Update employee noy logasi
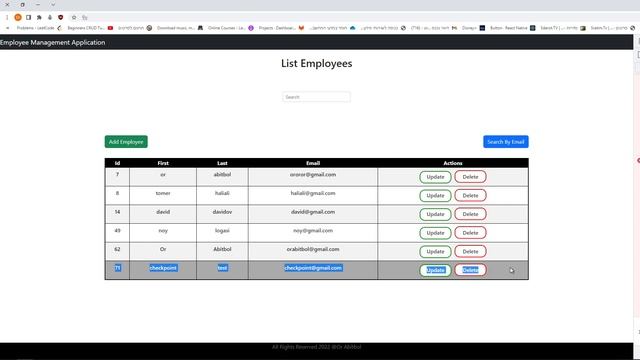The height and width of the screenshot is (360, 640). click(x=435, y=233)
